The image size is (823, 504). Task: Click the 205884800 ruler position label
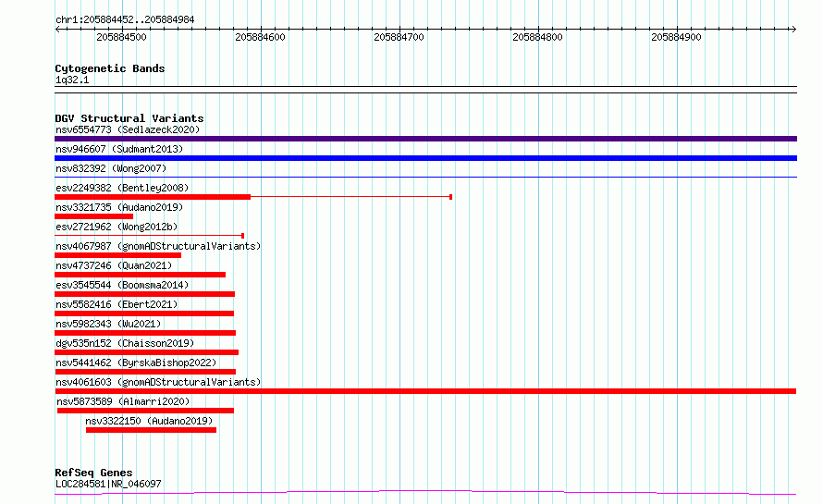(x=537, y=37)
